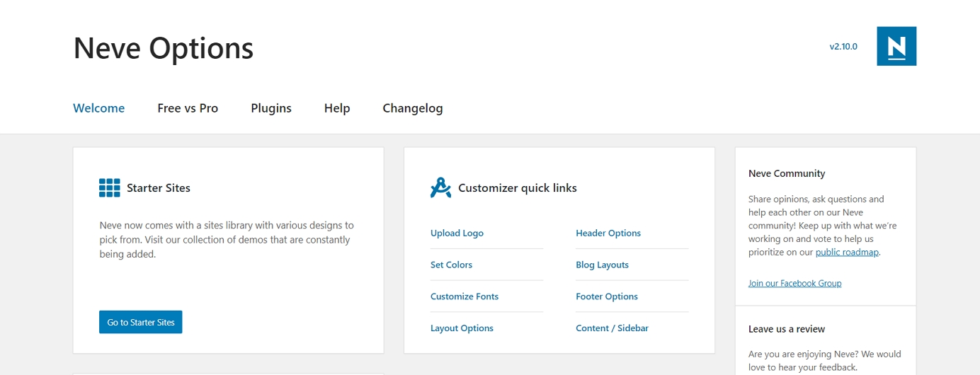
Task: Click the Neve N logo icon
Action: pyautogui.click(x=896, y=46)
